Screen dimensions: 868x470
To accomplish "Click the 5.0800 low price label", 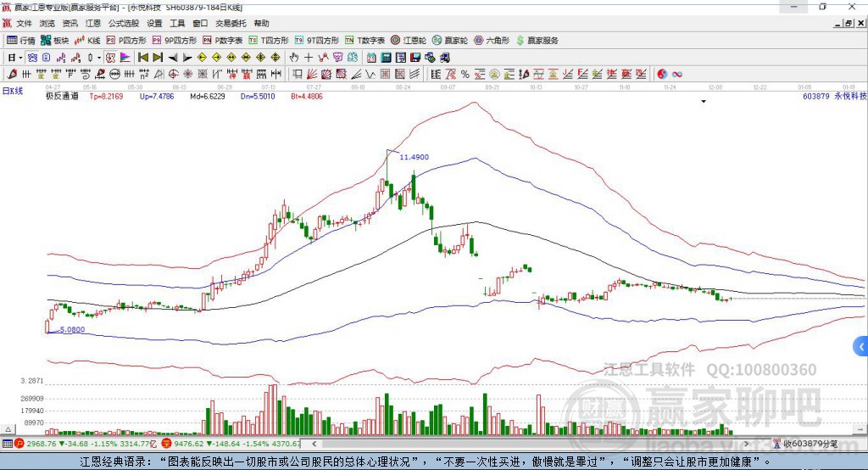I will 73,330.
